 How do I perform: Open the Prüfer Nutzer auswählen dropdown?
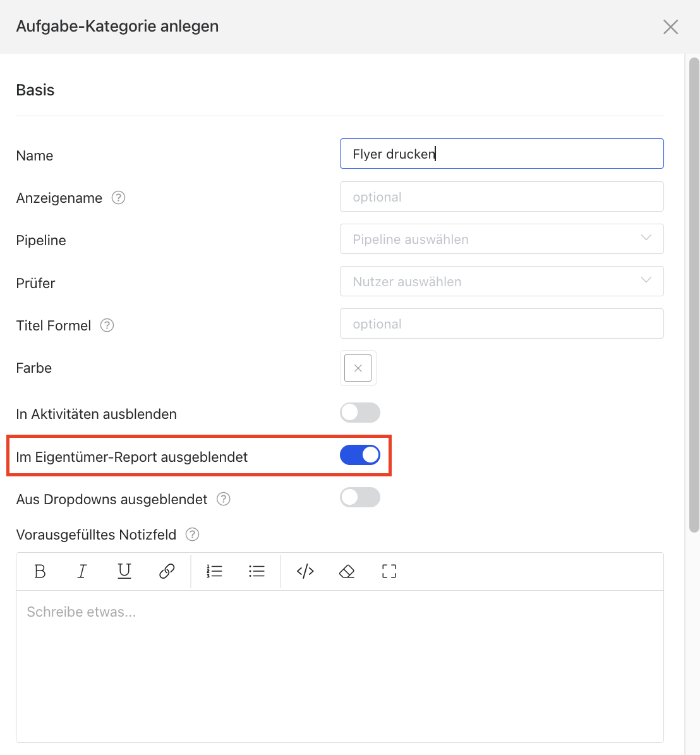(502, 281)
